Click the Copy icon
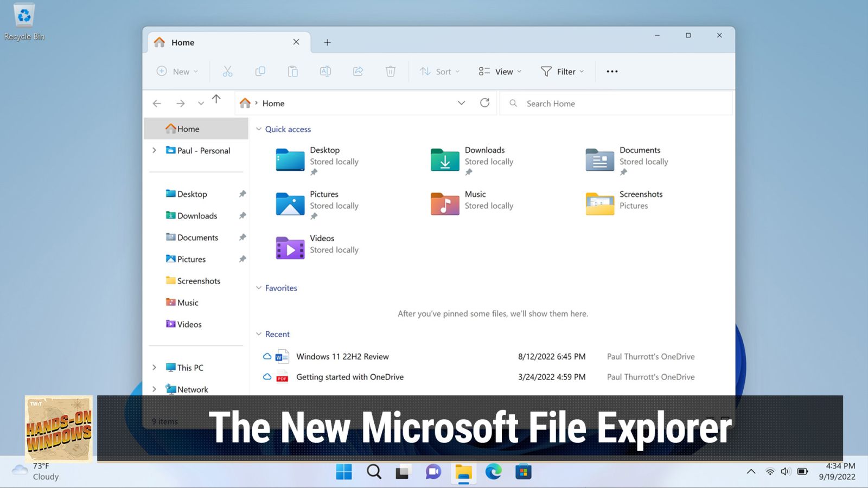 [260, 71]
